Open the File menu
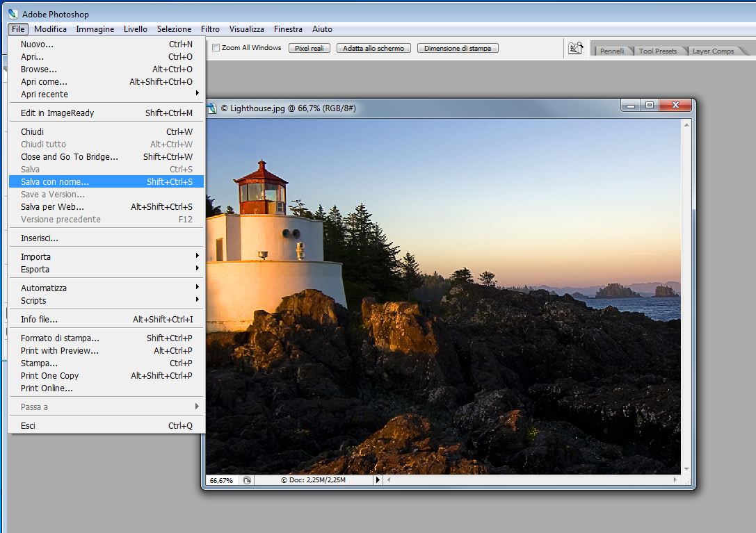Screen dimensions: 756x533 tap(18, 29)
